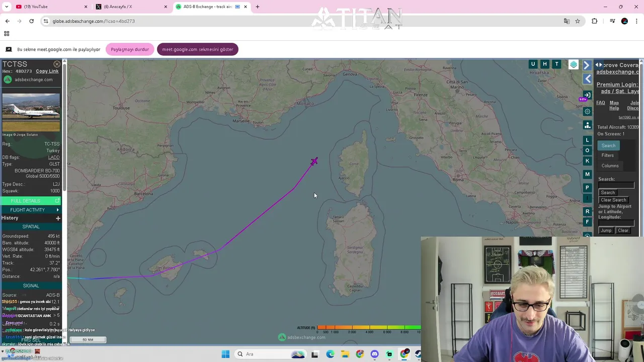Open the translate page icon

click(x=567, y=21)
